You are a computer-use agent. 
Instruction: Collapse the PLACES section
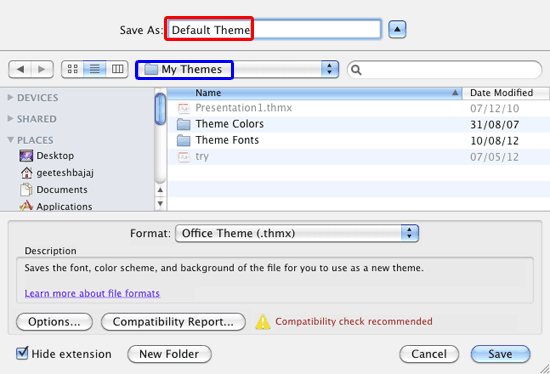coord(11,140)
